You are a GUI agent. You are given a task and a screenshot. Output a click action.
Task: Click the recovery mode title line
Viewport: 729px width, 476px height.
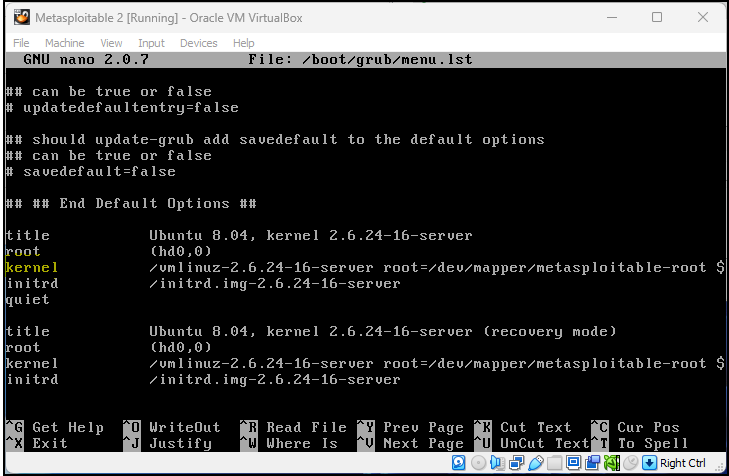pyautogui.click(x=311, y=331)
